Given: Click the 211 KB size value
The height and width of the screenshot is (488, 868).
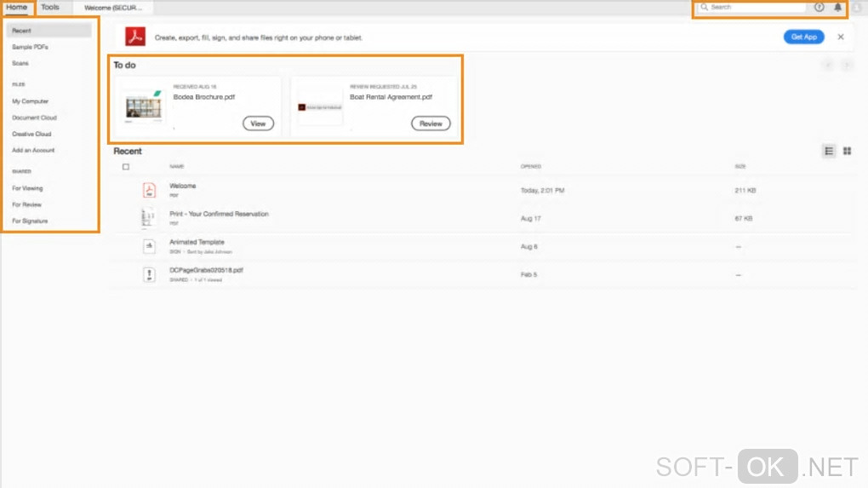Looking at the screenshot, I should pos(745,191).
